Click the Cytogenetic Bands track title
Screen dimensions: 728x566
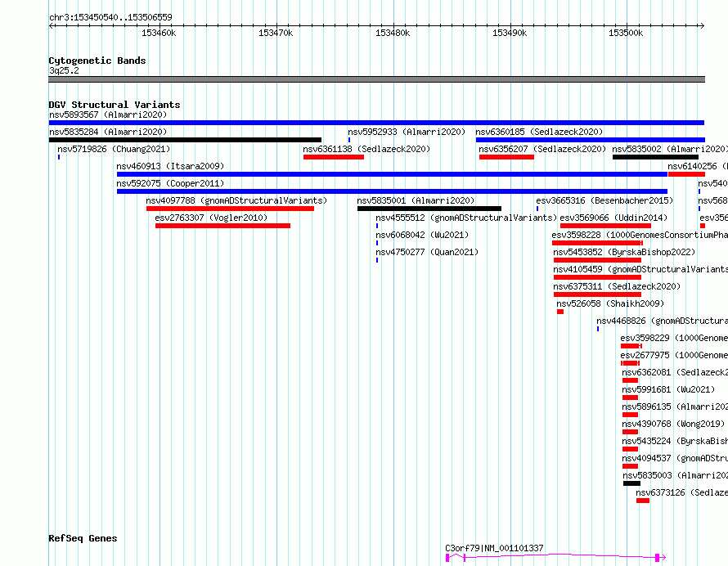pyautogui.click(x=97, y=61)
